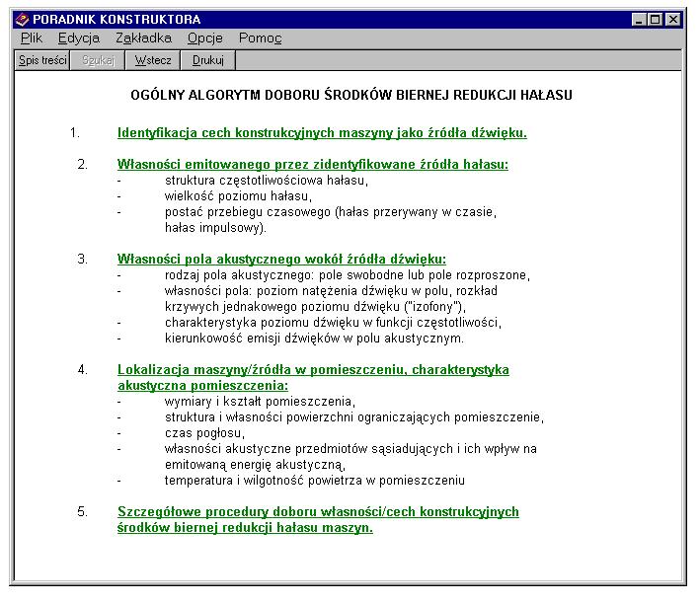Image resolution: width=700 pixels, height=604 pixels.
Task: Click text 'struktura i własności powierzchni ograniczających'
Action: [x=308, y=416]
